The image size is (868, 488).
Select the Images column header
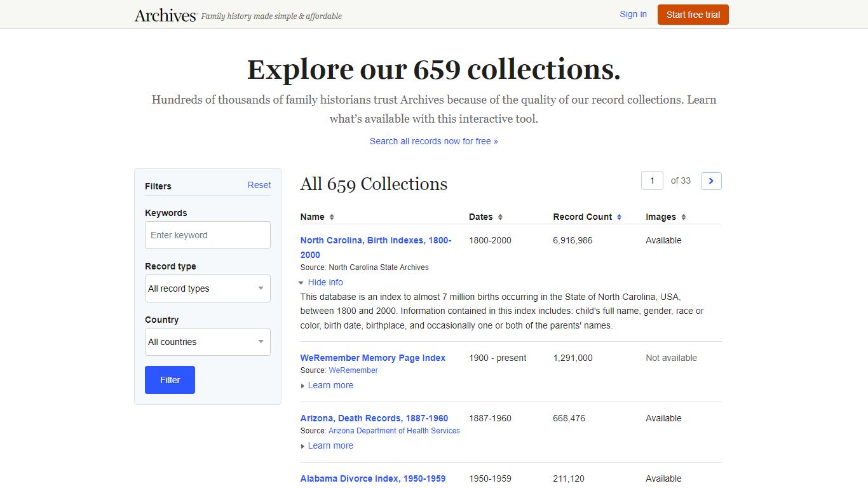click(661, 217)
